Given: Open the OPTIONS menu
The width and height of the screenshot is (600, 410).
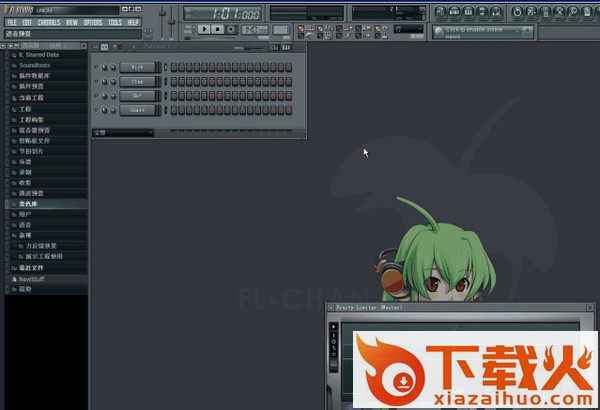Looking at the screenshot, I should pos(93,23).
